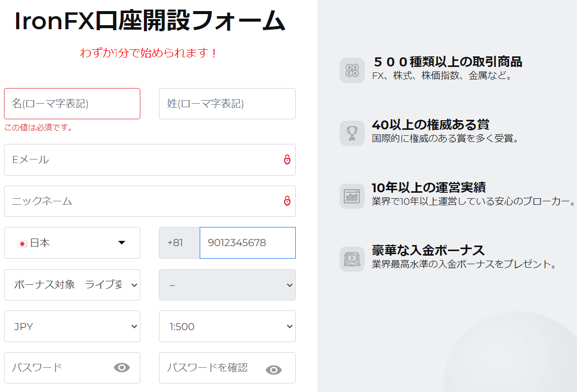Click the 名(ローマ字表記) first name field
The width and height of the screenshot is (577, 392).
(72, 104)
